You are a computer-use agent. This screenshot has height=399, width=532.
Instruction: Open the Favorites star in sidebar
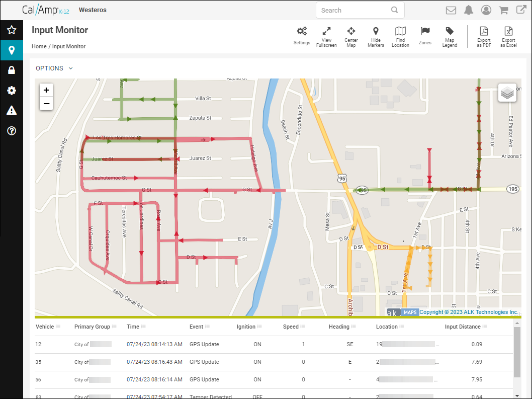(12, 30)
